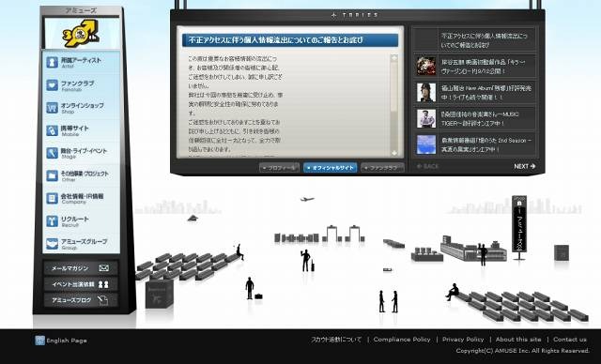The height and width of the screenshot is (364, 601).
Task: Click the Online Shop cart icon
Action: click(x=52, y=108)
